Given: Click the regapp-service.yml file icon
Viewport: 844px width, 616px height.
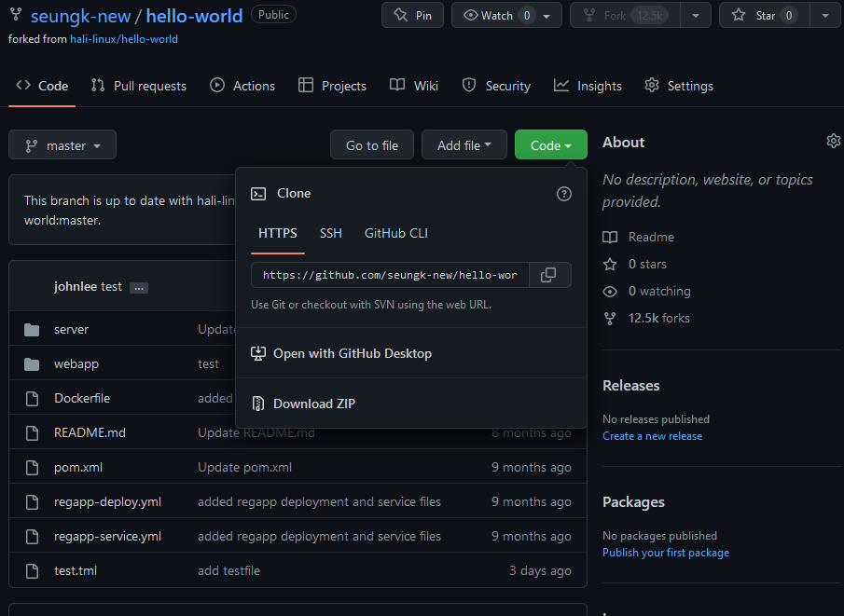Looking at the screenshot, I should coord(33,537).
